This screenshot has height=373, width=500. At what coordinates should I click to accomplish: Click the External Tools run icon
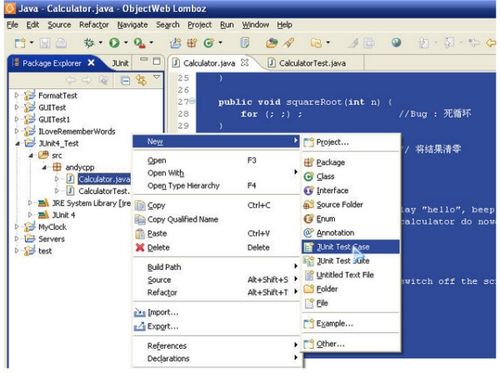point(140,43)
